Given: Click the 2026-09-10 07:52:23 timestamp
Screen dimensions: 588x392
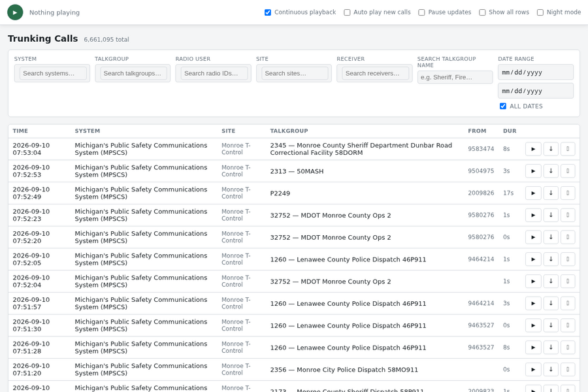Looking at the screenshot, I should click(x=31, y=216).
